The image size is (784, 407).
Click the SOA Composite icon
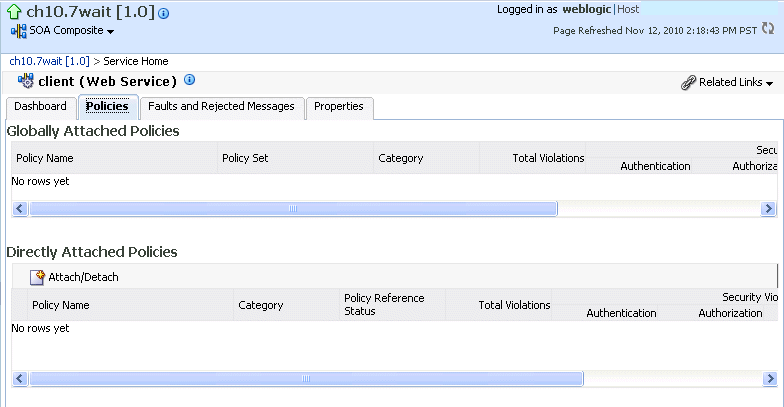[x=18, y=31]
